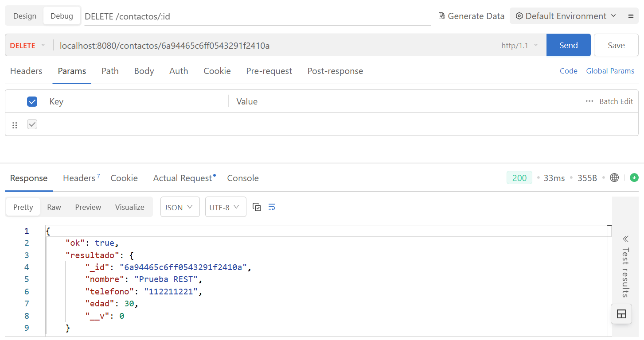This screenshot has height=340, width=644.
Task: Toggle the checkbox in the empty params row
Action: pyautogui.click(x=32, y=124)
